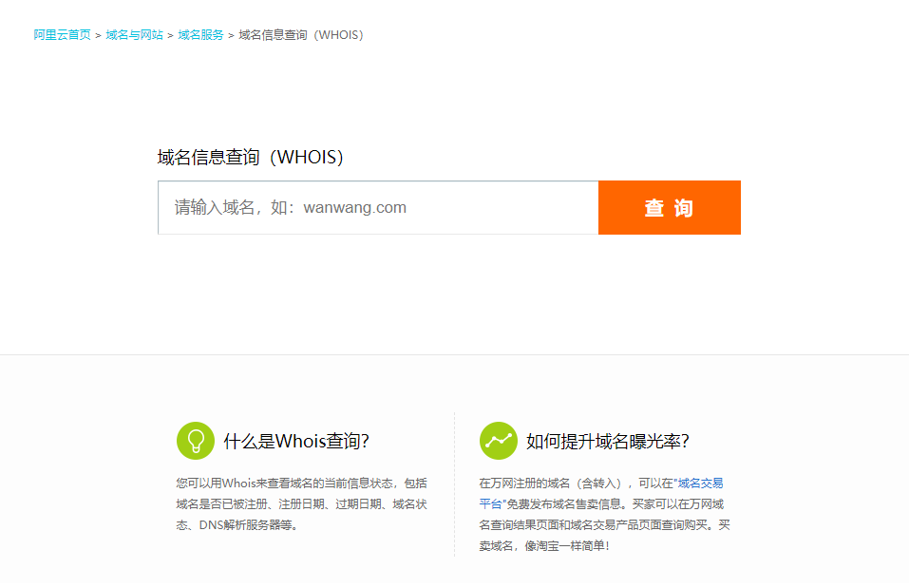Click the 如何提升域名曝光率 heading
This screenshot has height=588, width=909.
[606, 440]
